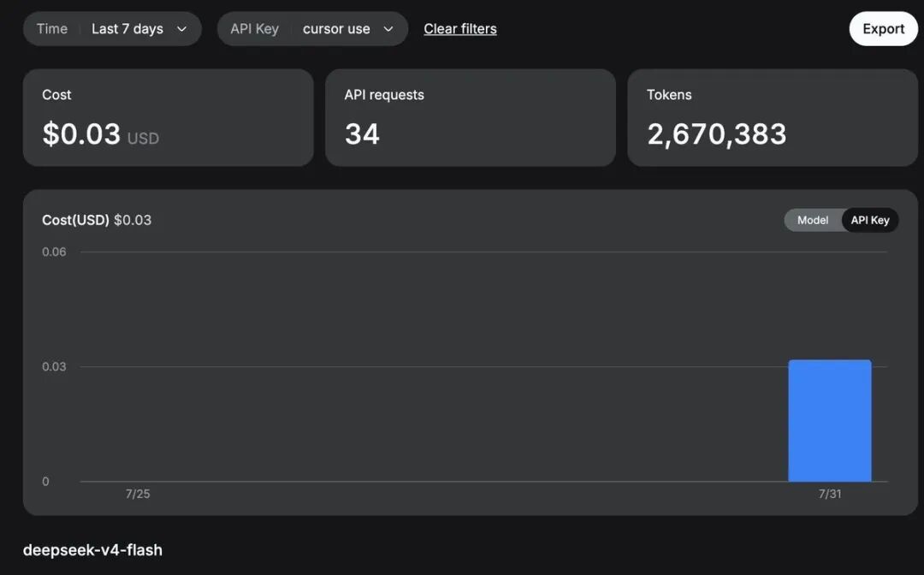Open the Cost summary card
Image resolution: width=924 pixels, height=575 pixels.
click(169, 118)
